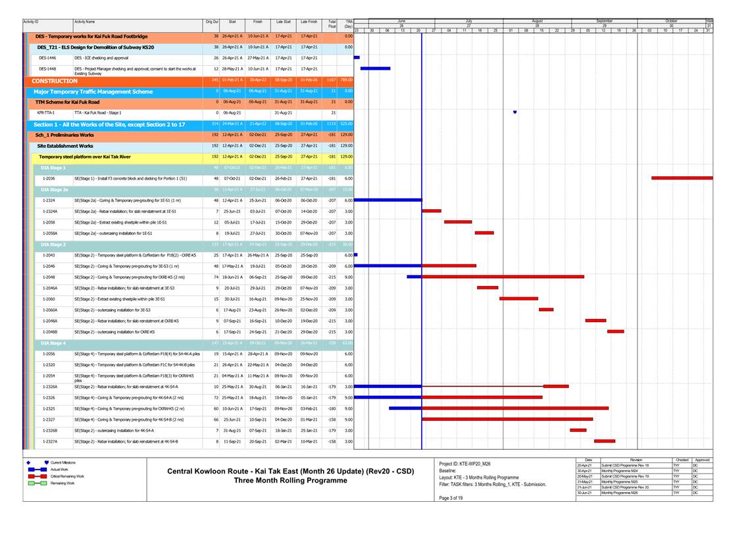This screenshot has width=756, height=534.
Task: Click the KFR-TTA-1 milestone marker in the chart
Action: [515, 112]
